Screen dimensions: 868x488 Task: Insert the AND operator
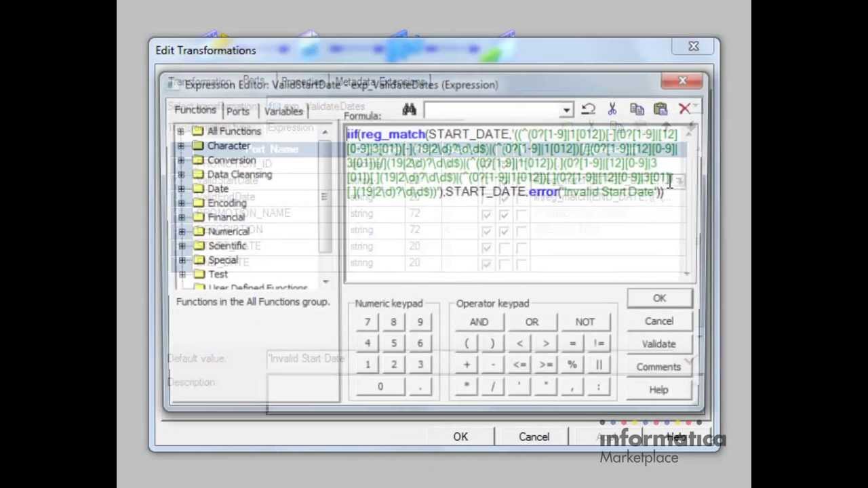pyautogui.click(x=479, y=322)
